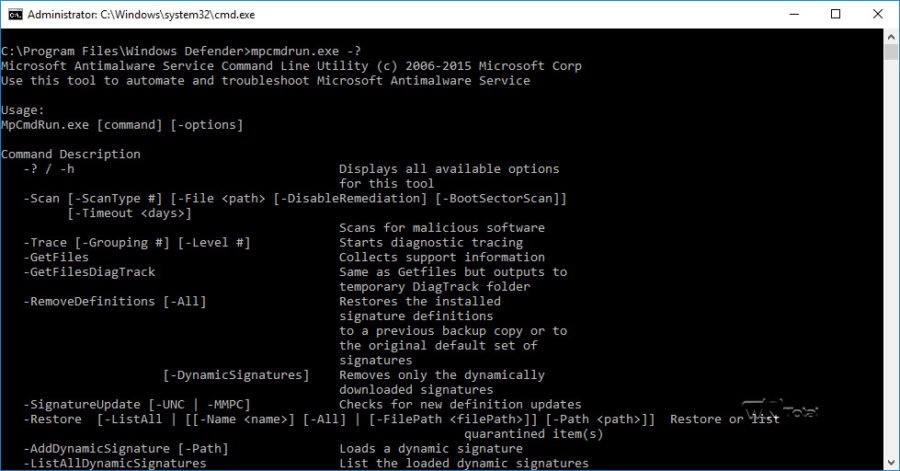Screen dimensions: 900x471
Task: Click the '-GetFilesDiagTrack' command
Action: click(89, 272)
